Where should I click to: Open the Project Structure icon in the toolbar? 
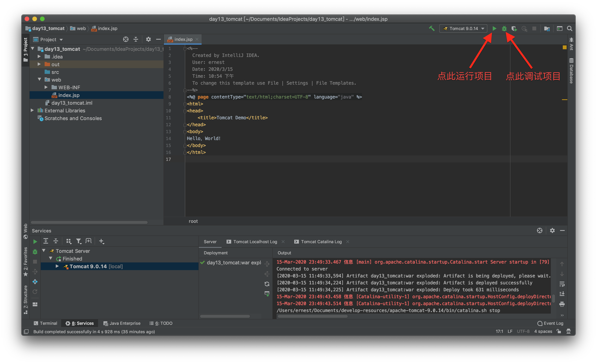pos(547,29)
